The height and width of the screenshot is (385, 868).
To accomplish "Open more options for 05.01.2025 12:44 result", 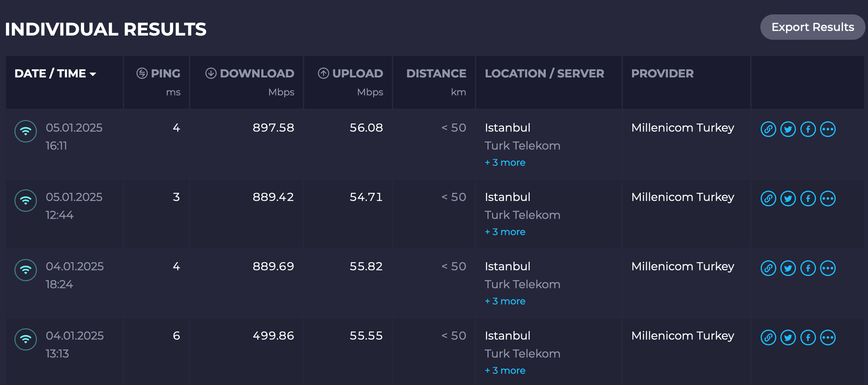I will (x=828, y=198).
